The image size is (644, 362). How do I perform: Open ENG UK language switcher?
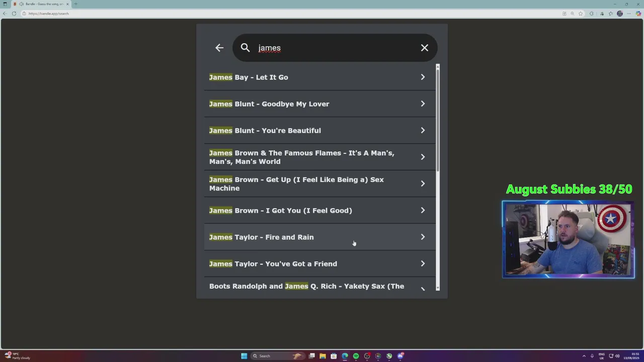coord(601,356)
